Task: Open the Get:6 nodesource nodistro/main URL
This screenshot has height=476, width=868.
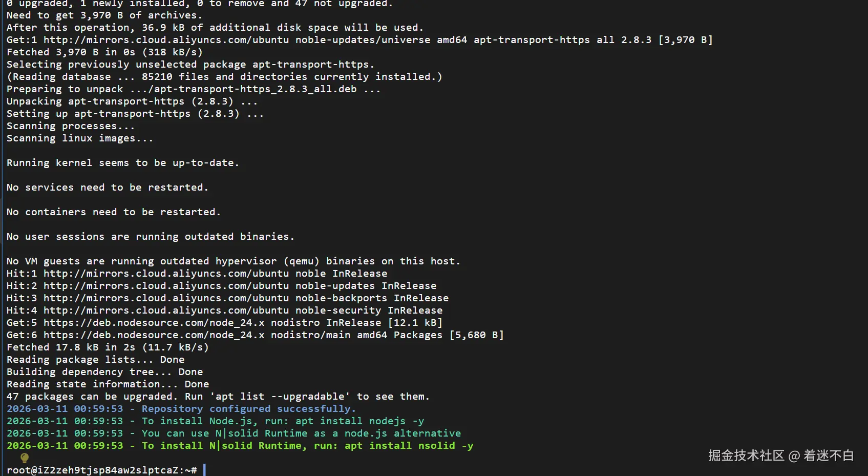Action: click(x=154, y=335)
